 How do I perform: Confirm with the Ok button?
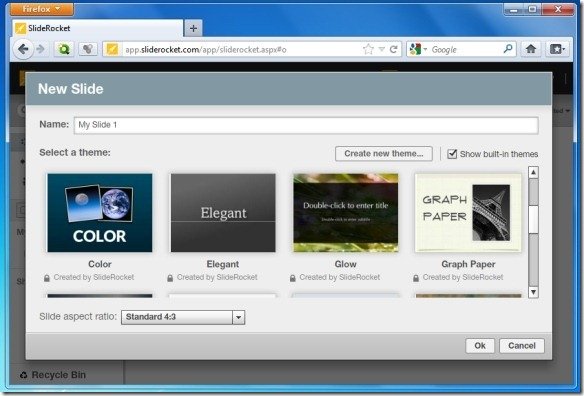[x=480, y=346]
